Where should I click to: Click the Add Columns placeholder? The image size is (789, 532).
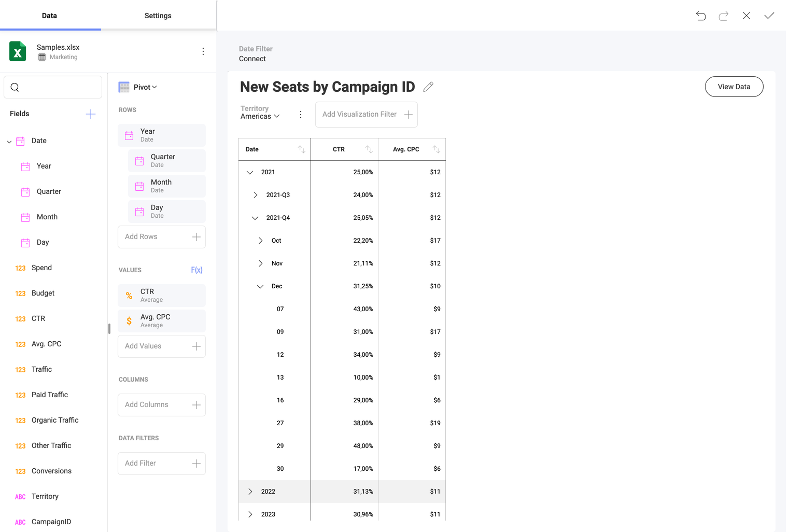point(162,405)
